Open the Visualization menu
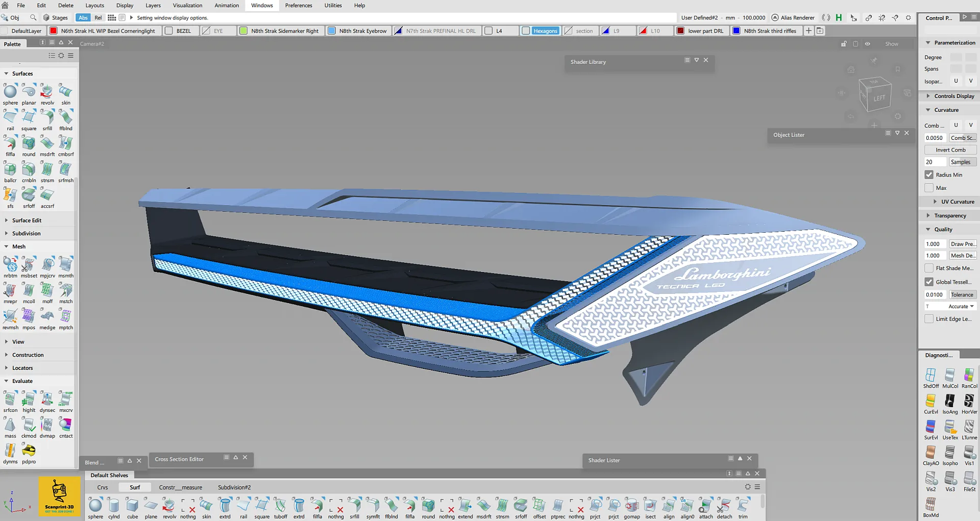Image resolution: width=980 pixels, height=521 pixels. point(187,6)
